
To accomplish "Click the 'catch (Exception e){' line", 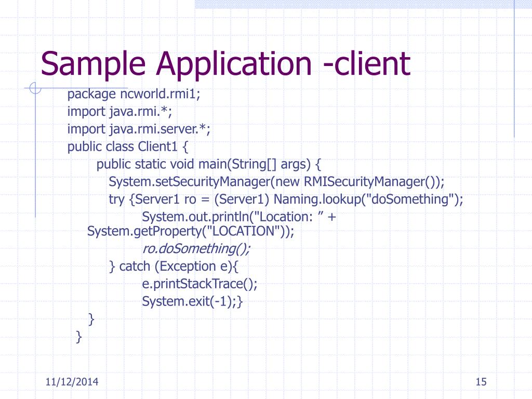I will click(x=174, y=267).
